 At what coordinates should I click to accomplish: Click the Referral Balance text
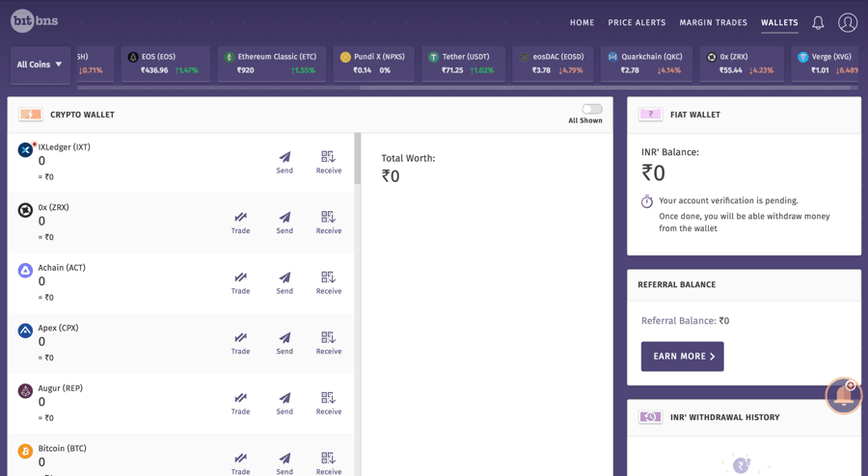pos(685,321)
